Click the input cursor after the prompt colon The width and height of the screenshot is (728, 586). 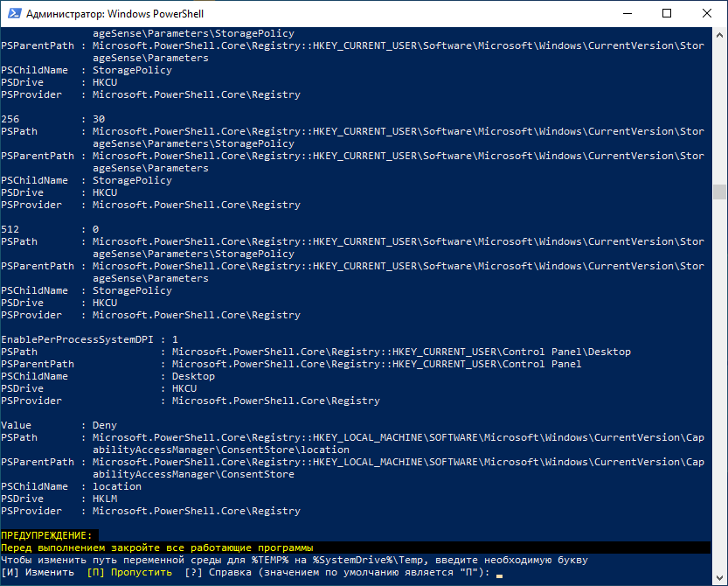pos(499,574)
